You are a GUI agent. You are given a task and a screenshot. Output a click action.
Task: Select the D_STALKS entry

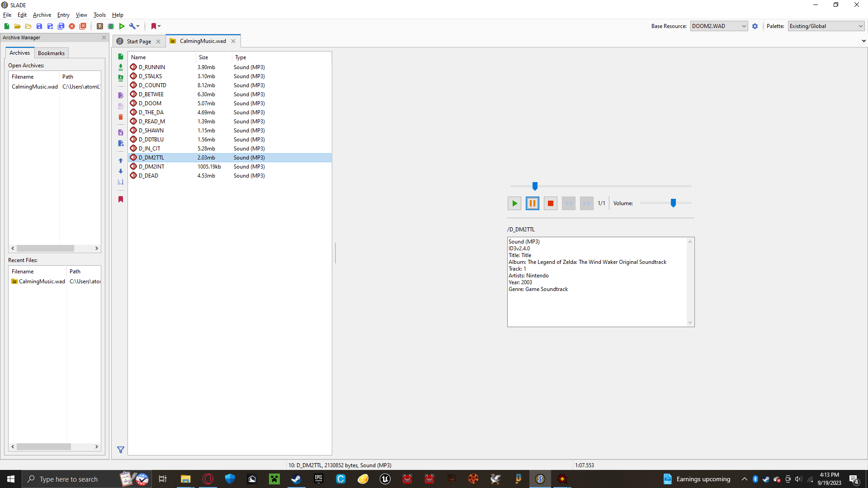[x=230, y=76]
